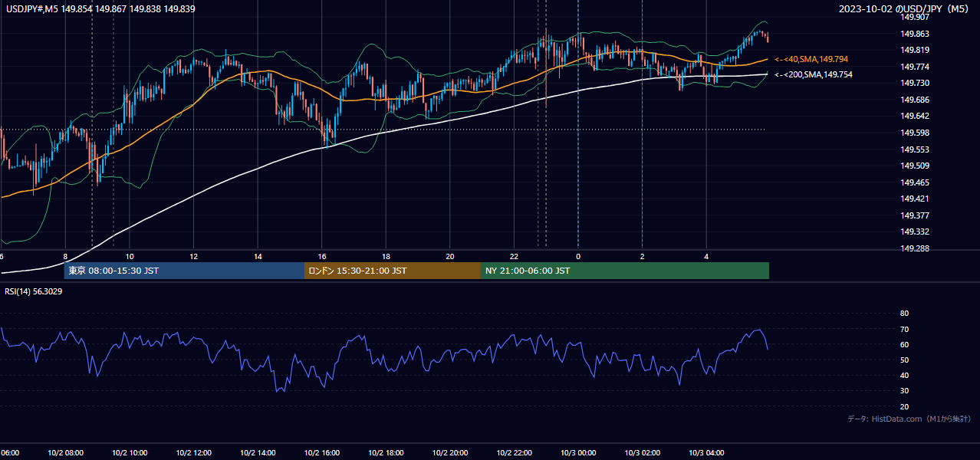980x460 pixels.
Task: Click hour label 14 under price chart
Action: (258, 257)
